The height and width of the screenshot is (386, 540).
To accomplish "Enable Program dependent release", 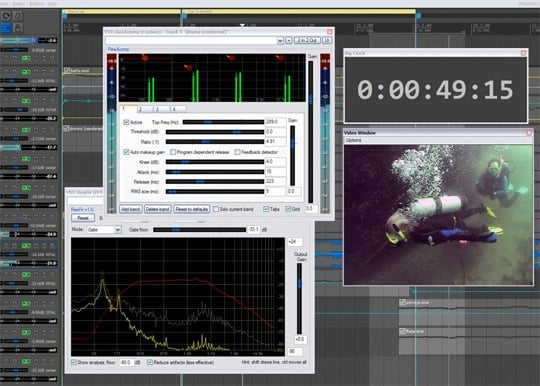I will tap(173, 152).
